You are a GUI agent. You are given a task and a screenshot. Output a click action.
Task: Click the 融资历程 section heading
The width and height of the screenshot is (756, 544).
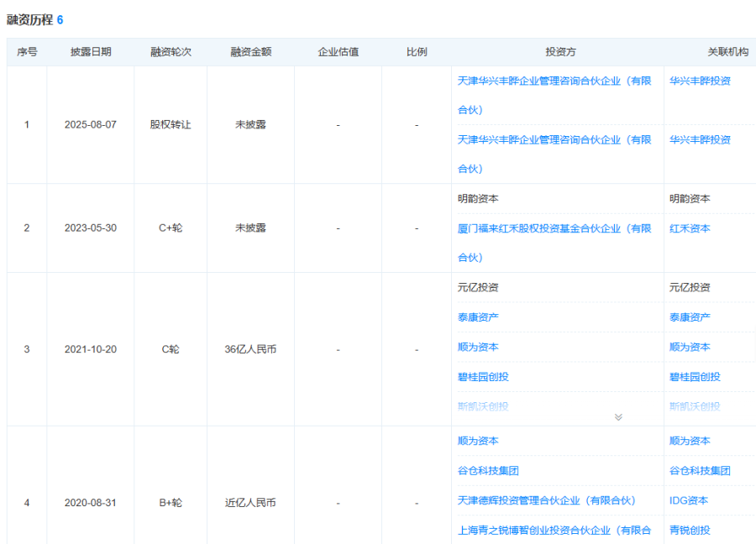(29, 20)
